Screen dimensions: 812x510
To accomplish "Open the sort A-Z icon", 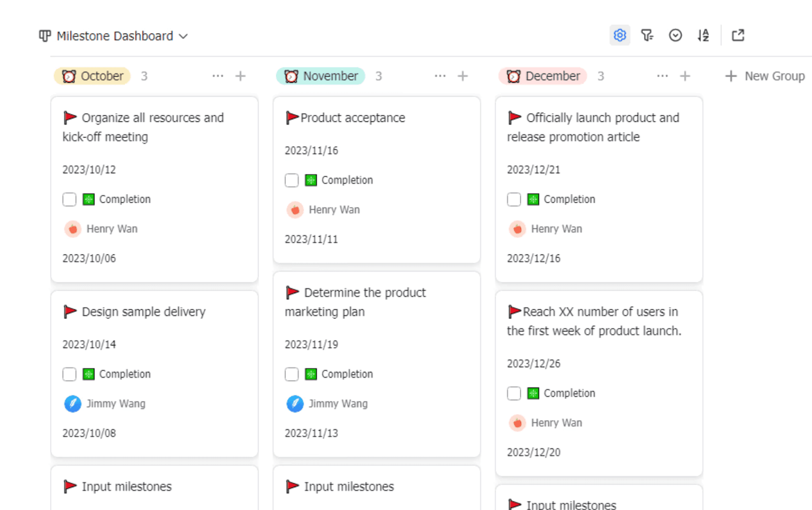I will pyautogui.click(x=703, y=35).
